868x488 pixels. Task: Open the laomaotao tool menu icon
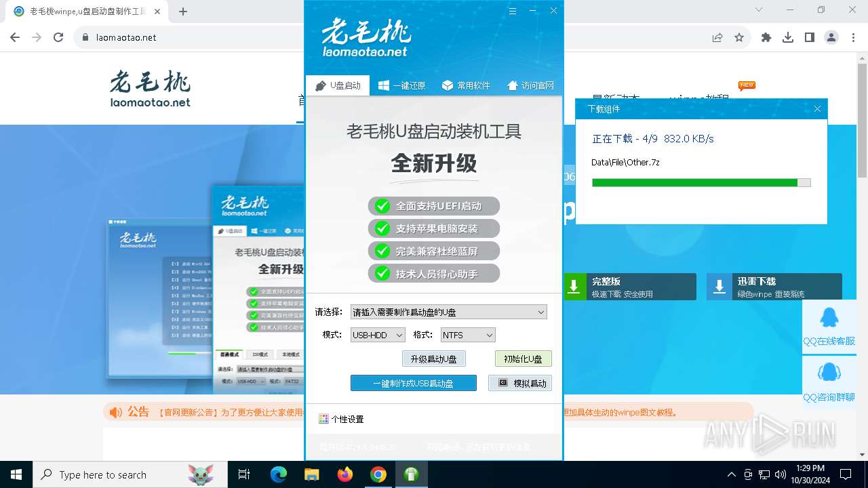(x=513, y=11)
